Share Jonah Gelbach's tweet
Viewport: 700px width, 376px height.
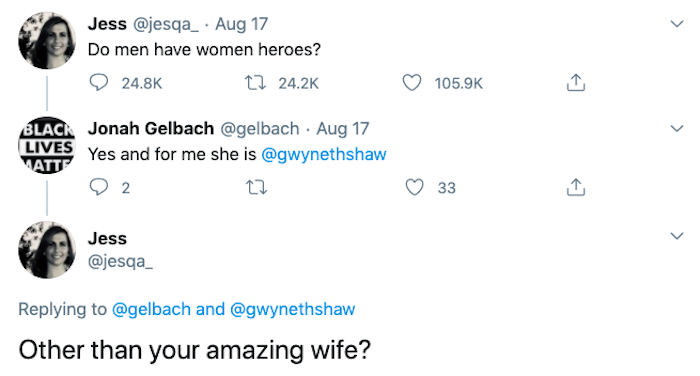576,187
